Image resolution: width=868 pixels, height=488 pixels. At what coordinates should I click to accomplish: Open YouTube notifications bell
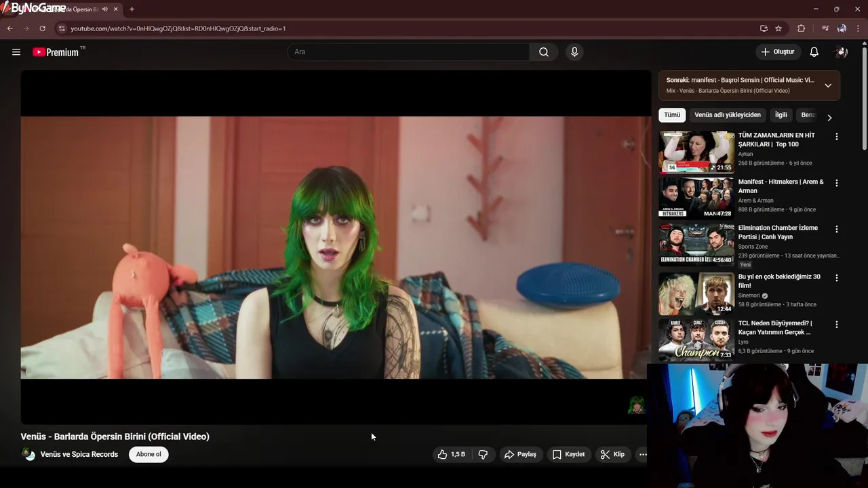[x=814, y=52]
